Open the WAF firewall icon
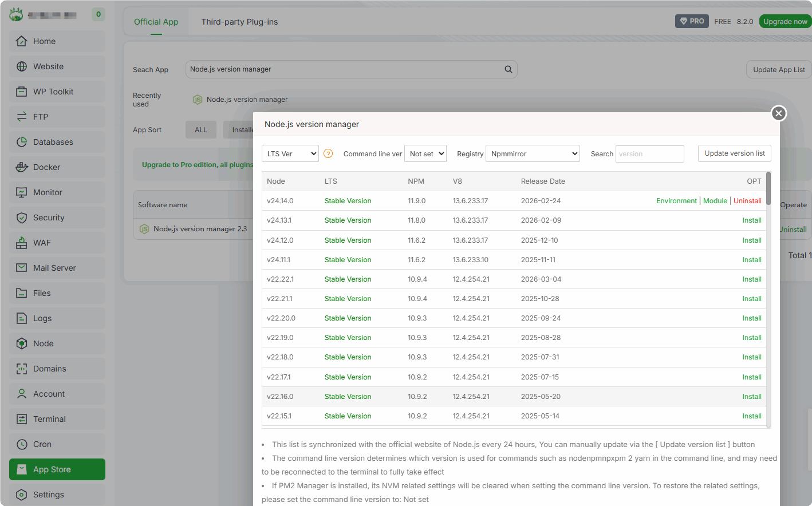This screenshot has height=506, width=812. click(22, 243)
